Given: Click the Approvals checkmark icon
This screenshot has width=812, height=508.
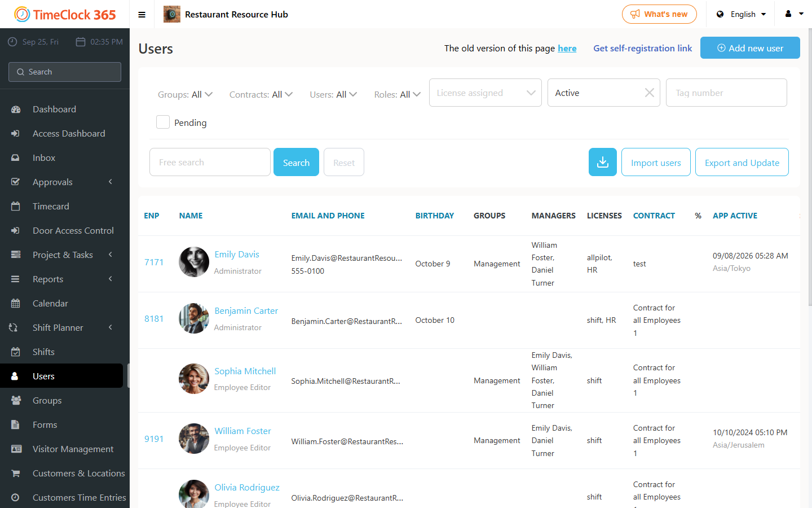Looking at the screenshot, I should tap(16, 182).
